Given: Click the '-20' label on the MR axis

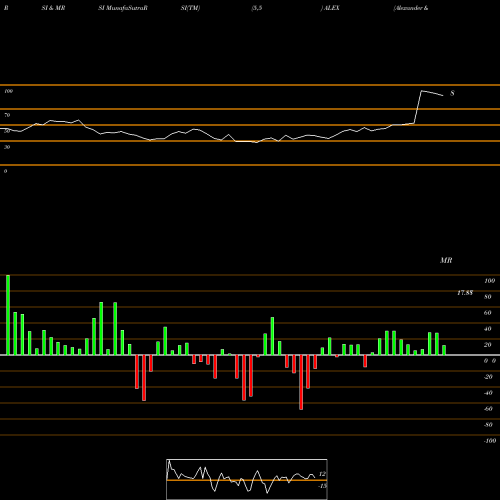Looking at the screenshot, I should coord(488,377).
